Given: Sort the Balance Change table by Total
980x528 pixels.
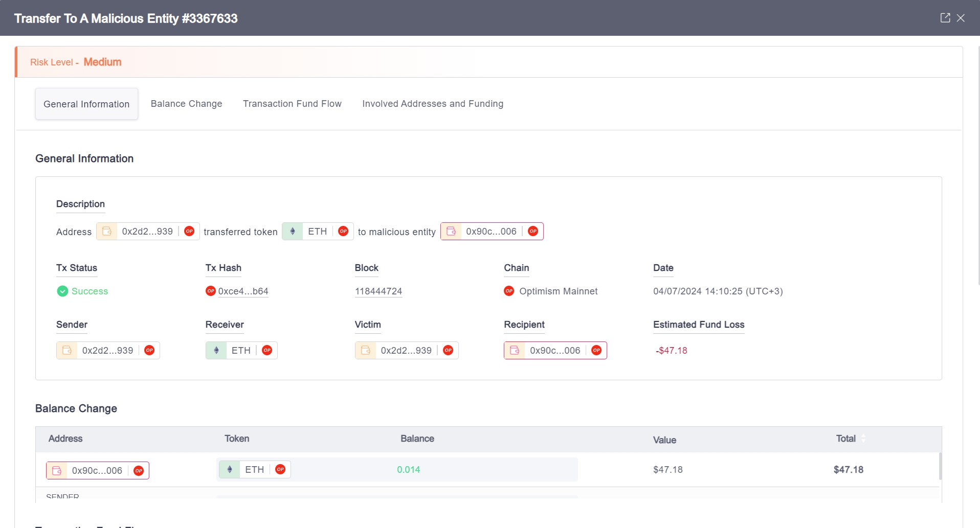Looking at the screenshot, I should (x=863, y=439).
